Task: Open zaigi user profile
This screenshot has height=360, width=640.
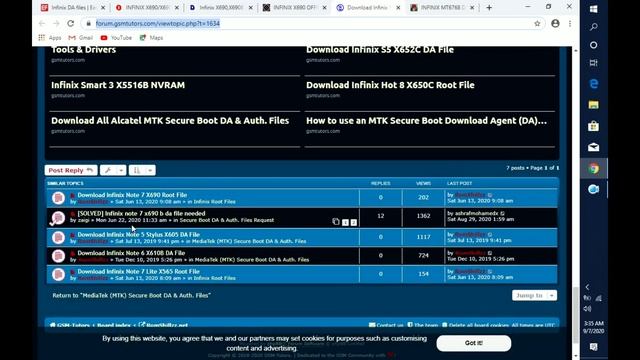Action: (84, 220)
